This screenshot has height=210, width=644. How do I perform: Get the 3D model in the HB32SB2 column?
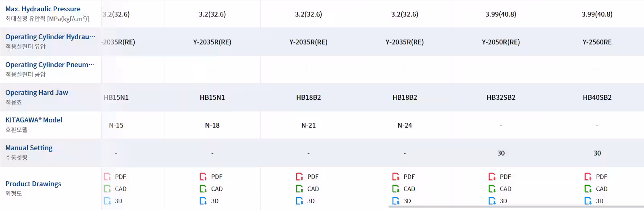pos(498,201)
